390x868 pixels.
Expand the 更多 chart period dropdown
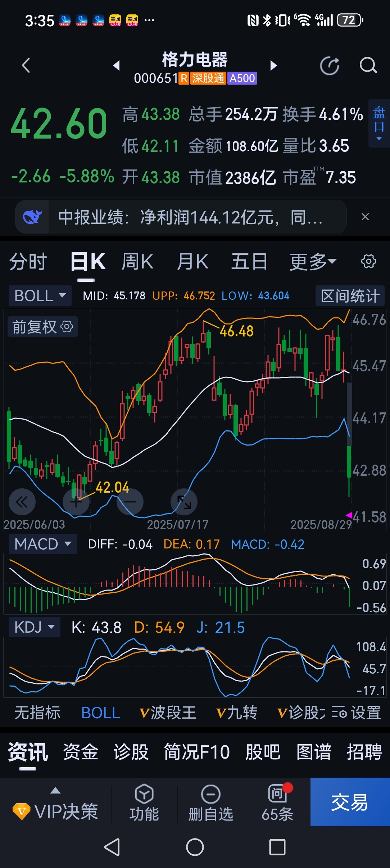[313, 261]
